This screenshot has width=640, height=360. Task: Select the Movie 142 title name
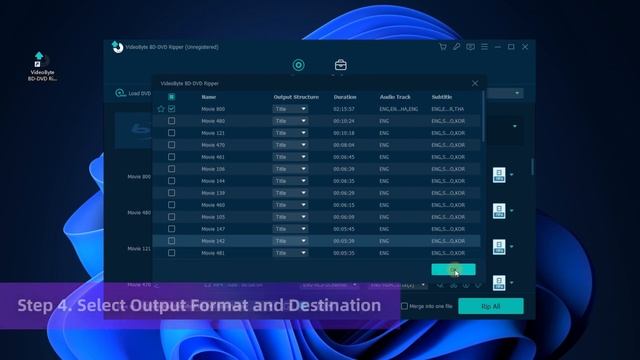pos(213,241)
